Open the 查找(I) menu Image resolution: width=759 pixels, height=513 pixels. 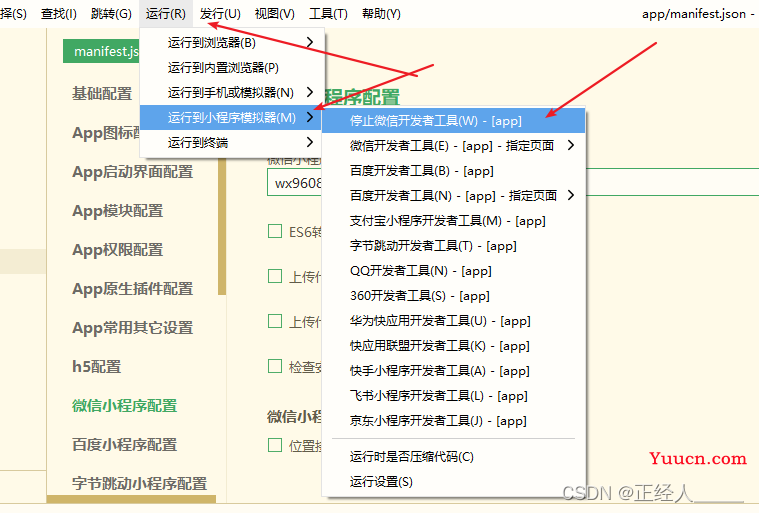click(x=59, y=14)
